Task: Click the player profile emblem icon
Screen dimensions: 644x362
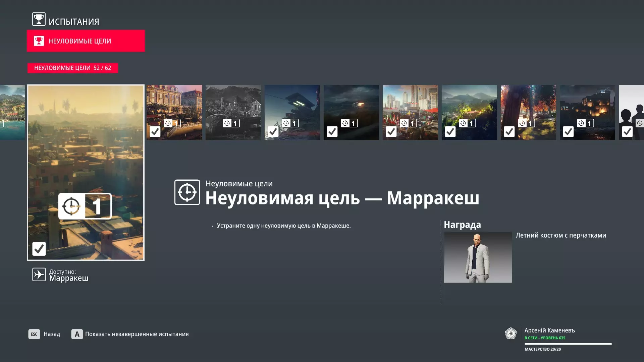Action: point(511,334)
